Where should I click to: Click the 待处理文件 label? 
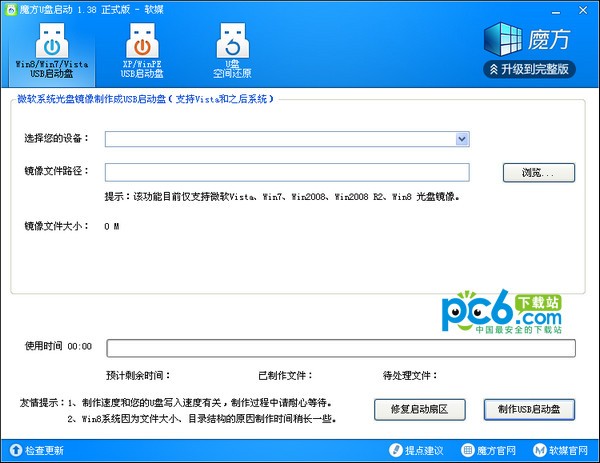pyautogui.click(x=410, y=375)
